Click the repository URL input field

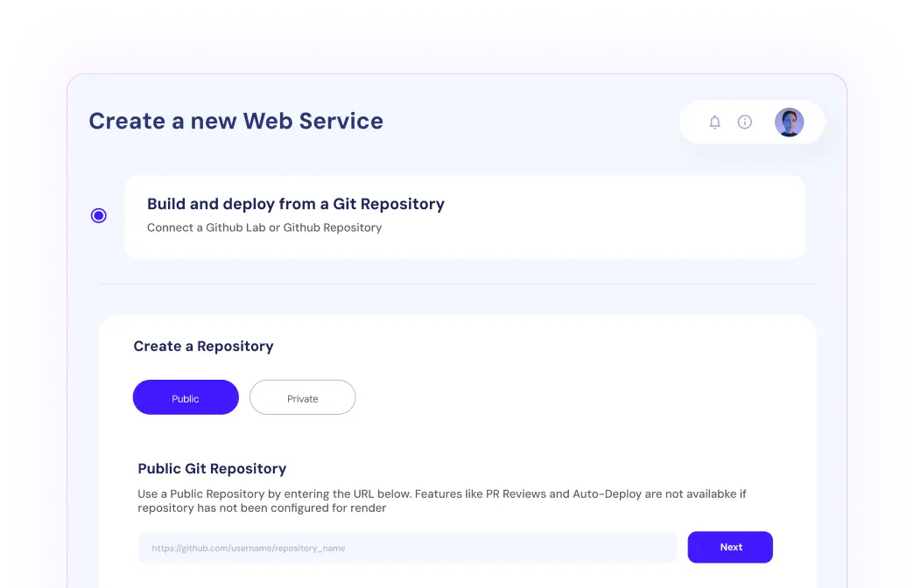407,548
